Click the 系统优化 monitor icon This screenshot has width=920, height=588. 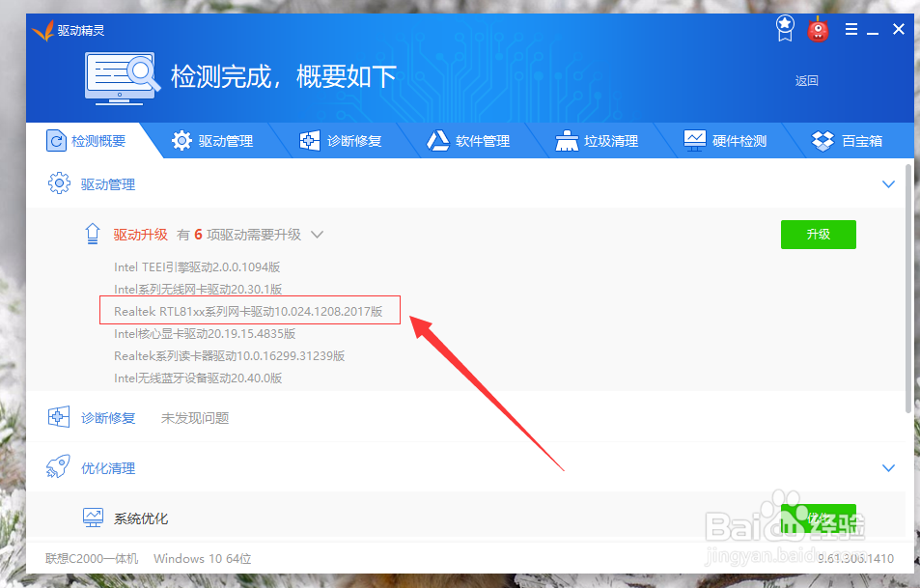click(x=93, y=518)
